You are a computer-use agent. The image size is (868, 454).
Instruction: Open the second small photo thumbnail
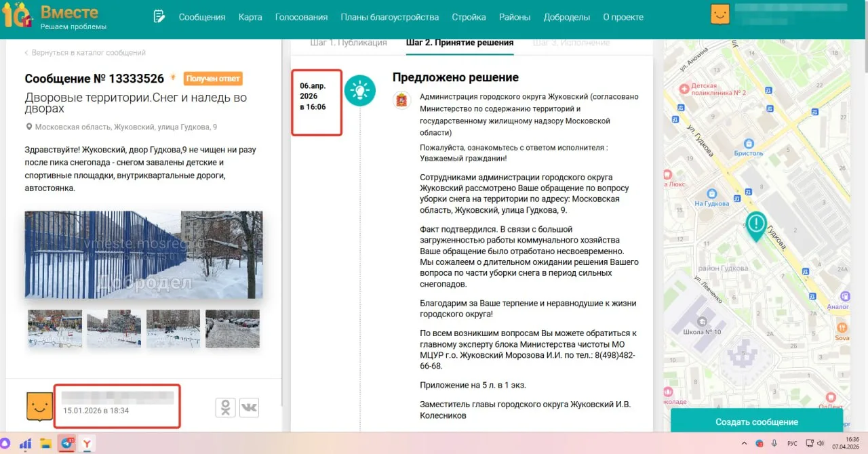click(x=114, y=329)
